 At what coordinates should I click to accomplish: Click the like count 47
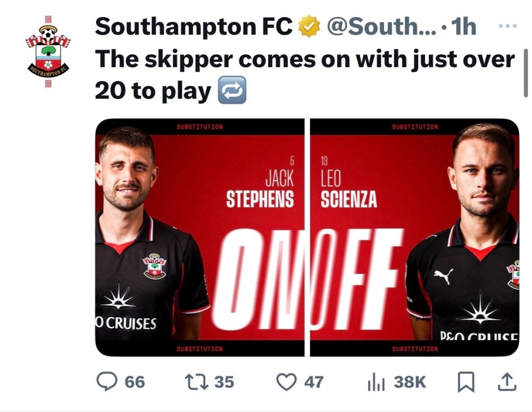tap(313, 382)
